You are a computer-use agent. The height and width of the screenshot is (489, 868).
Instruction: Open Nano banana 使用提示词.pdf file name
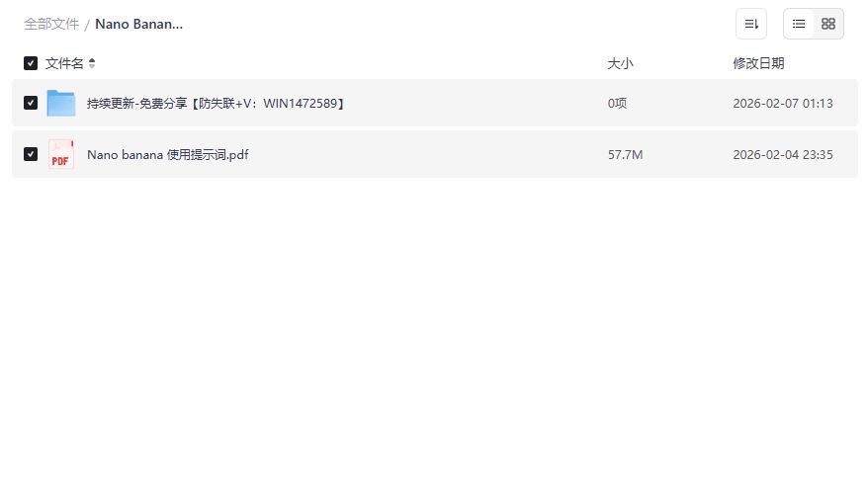(168, 155)
